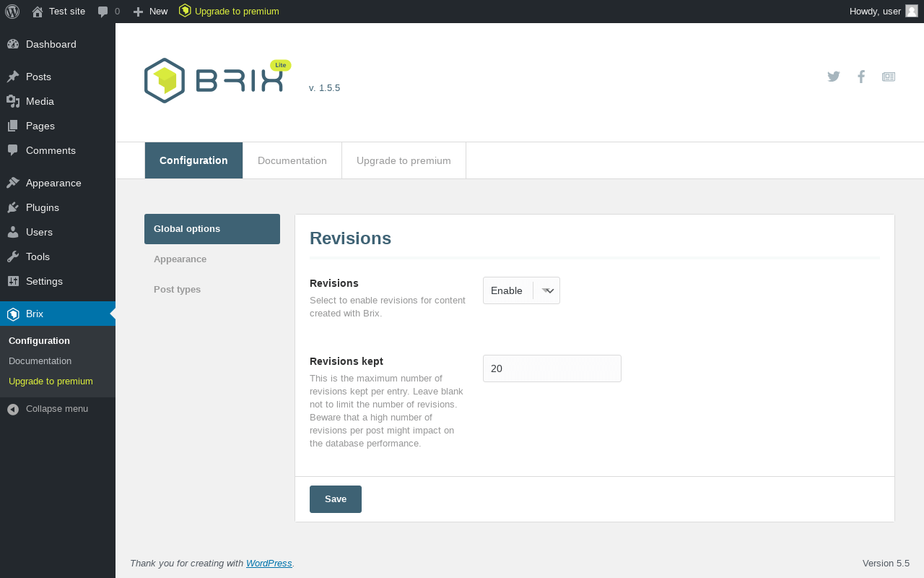
Task: Click the Revisions kept number field
Action: [x=552, y=368]
